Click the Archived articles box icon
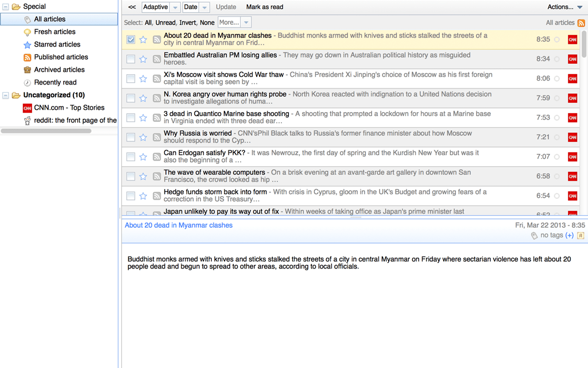The height and width of the screenshot is (368, 588). point(27,69)
